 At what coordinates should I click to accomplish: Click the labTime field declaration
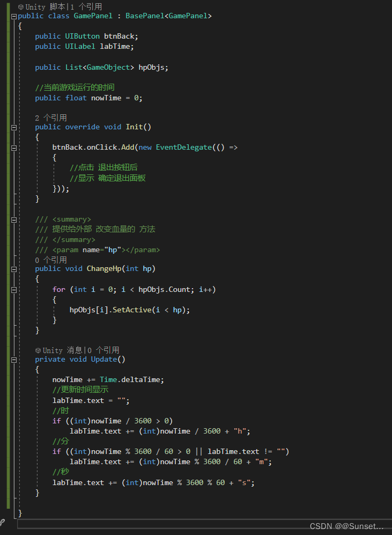(x=115, y=47)
